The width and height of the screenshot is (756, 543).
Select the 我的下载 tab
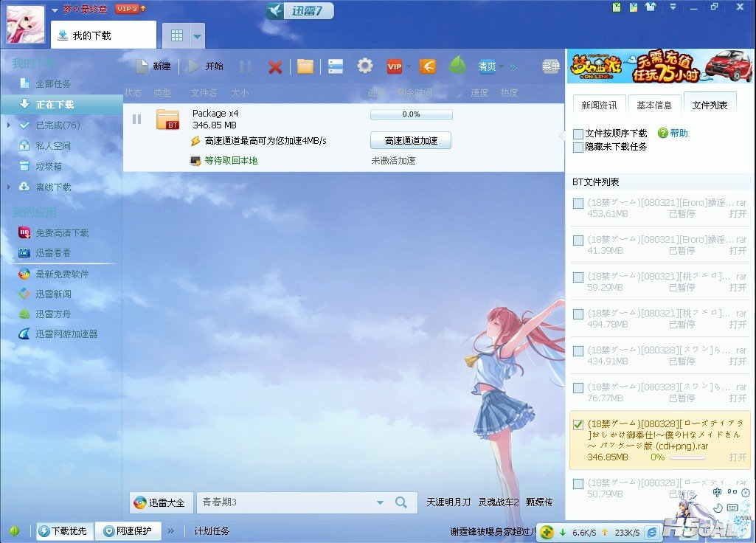(104, 35)
